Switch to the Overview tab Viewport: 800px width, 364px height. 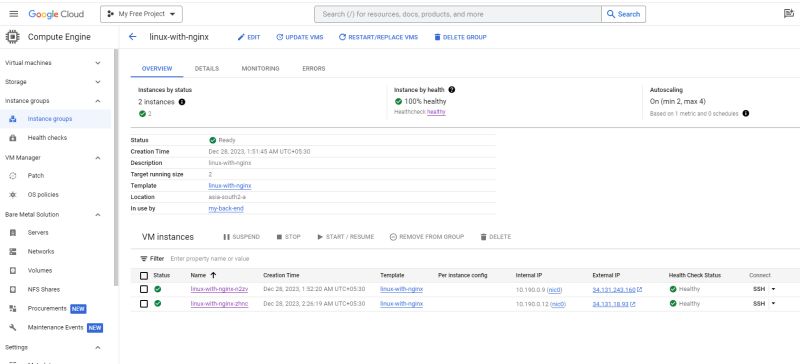pos(157,68)
